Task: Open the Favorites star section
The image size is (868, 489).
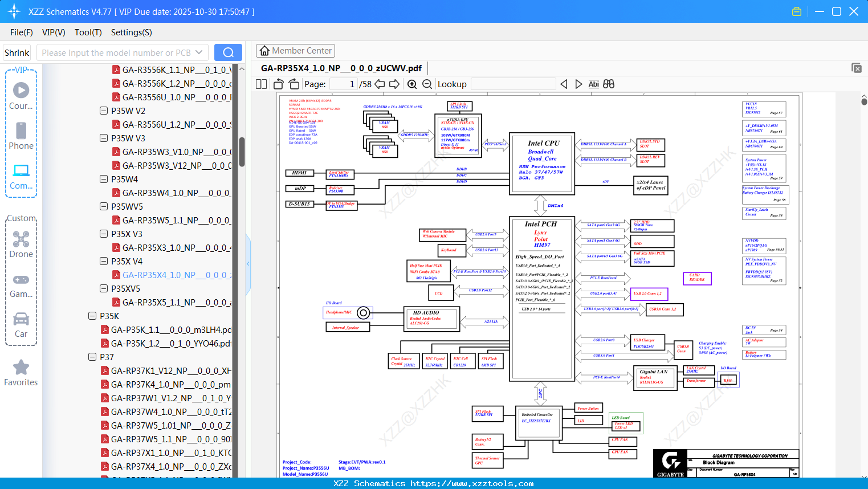Action: (x=21, y=373)
